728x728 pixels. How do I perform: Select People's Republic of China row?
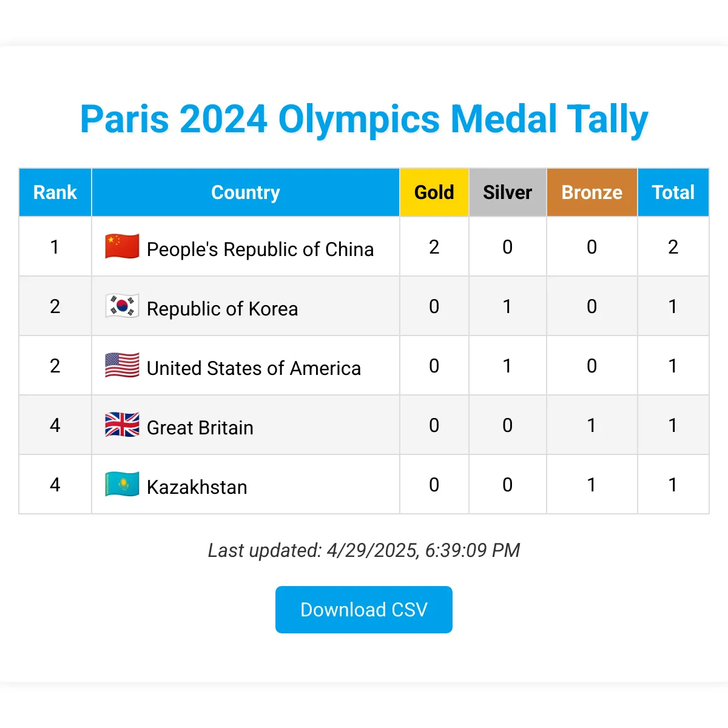point(364,247)
